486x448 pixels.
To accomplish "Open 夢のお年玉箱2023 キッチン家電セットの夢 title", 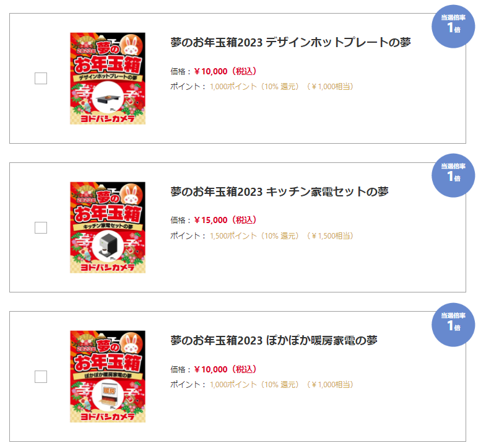I will [x=279, y=191].
